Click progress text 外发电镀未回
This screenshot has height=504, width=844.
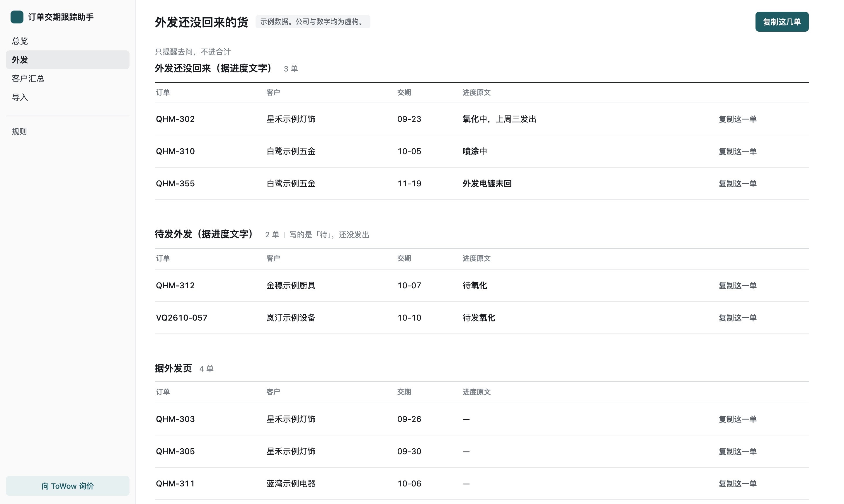click(487, 184)
